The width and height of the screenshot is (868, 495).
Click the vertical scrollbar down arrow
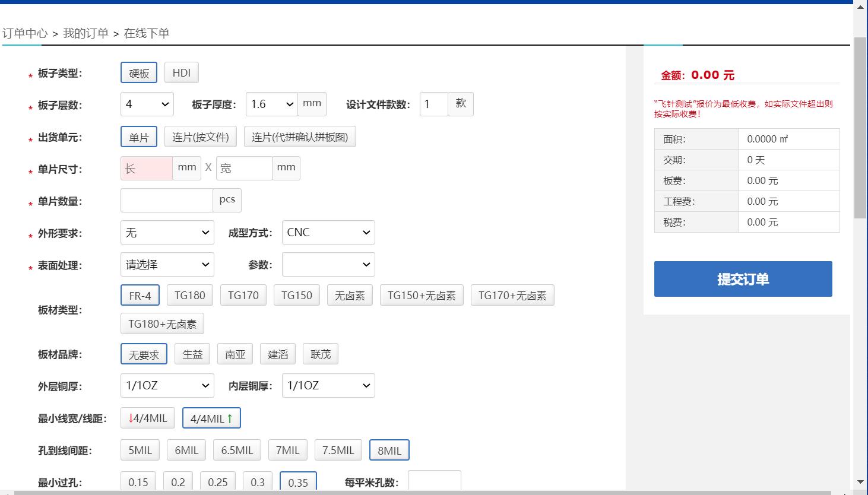860,482
